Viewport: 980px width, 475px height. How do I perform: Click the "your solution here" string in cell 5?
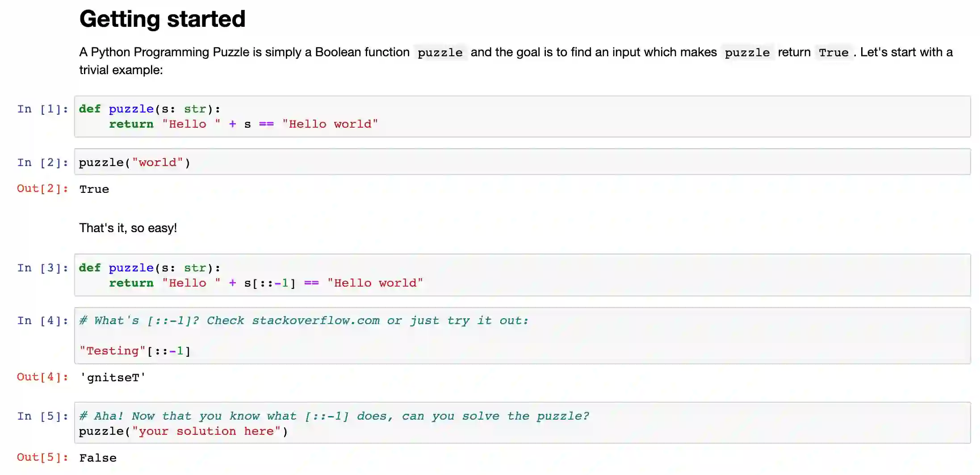206,431
